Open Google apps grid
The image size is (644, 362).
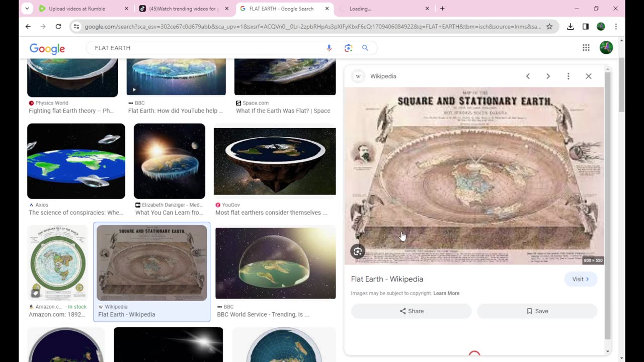point(586,48)
